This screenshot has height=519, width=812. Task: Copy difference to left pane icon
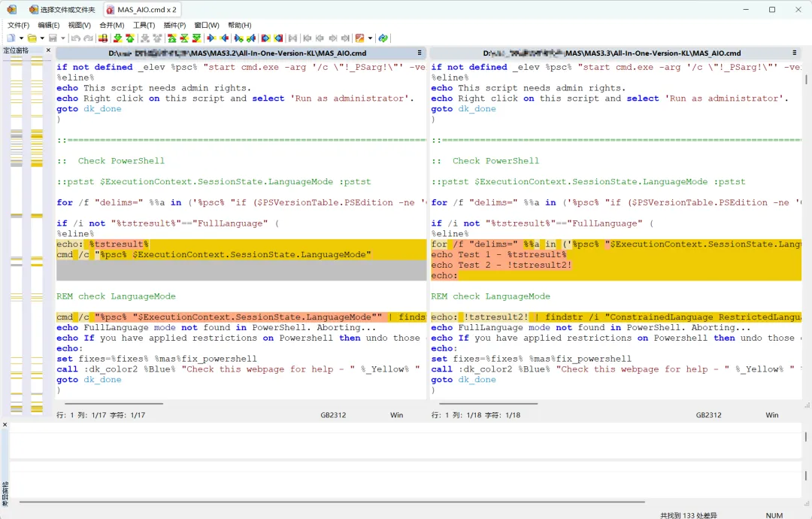pos(224,38)
